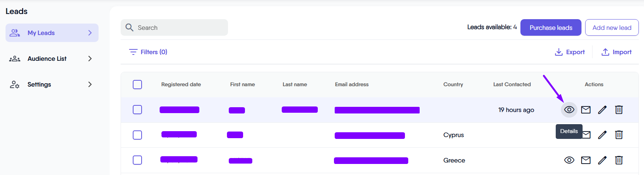
Task: Expand the Audience List chevron
Action: [90, 59]
